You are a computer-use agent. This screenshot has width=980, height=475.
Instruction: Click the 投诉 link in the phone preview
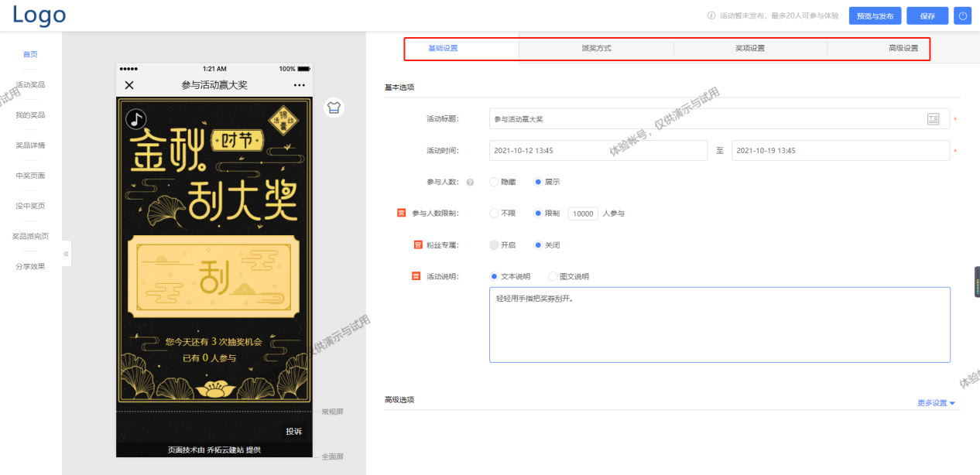pyautogui.click(x=295, y=431)
